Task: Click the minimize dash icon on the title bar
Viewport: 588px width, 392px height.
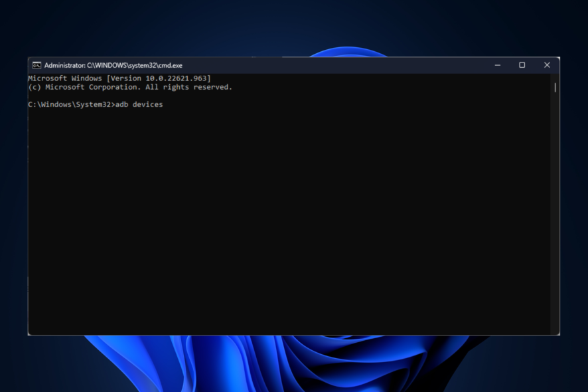Action: [x=497, y=65]
